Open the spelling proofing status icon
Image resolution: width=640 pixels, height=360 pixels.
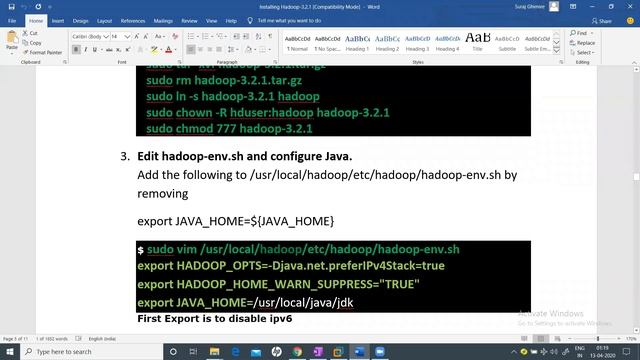[x=78, y=339]
